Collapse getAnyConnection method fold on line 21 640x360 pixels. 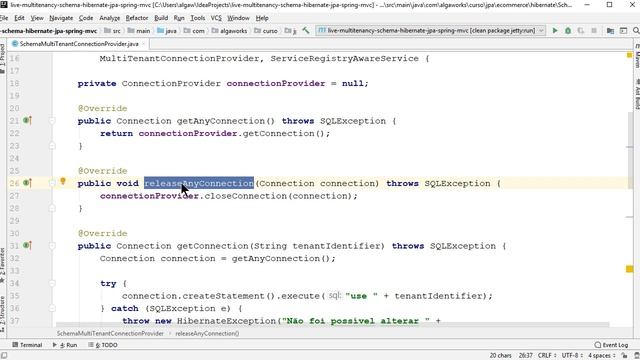tap(52, 121)
